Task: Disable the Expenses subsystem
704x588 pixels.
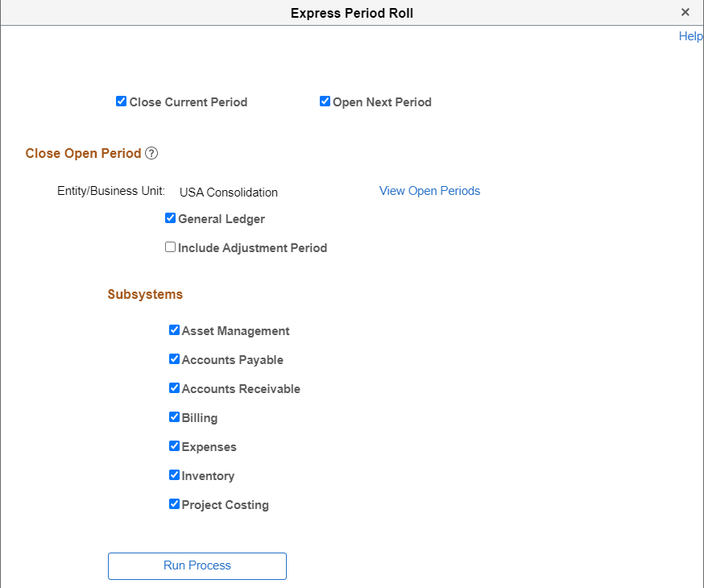Action: pos(174,445)
